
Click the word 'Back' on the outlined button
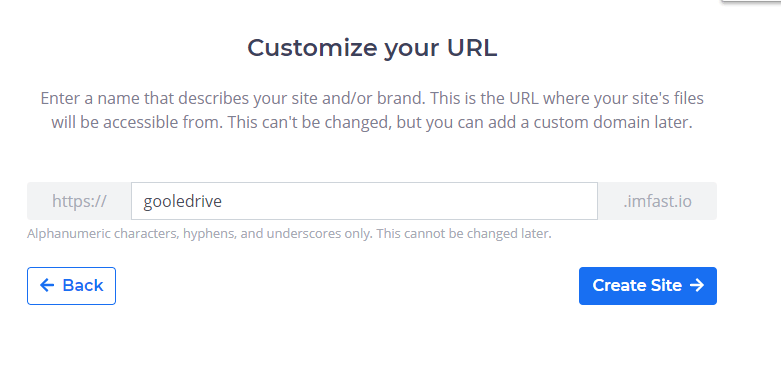[83, 285]
